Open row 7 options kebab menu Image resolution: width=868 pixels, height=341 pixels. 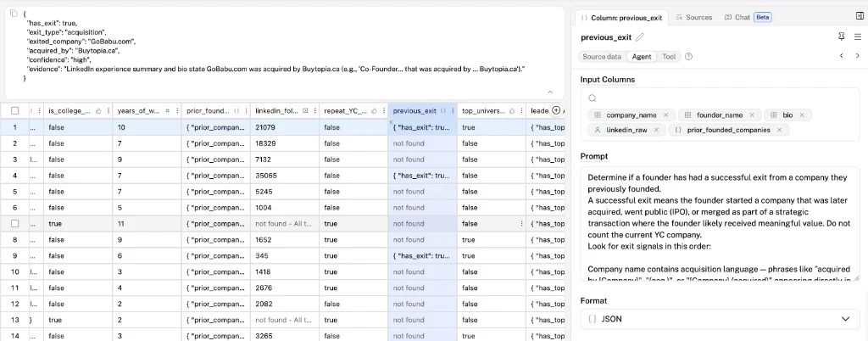[521, 224]
